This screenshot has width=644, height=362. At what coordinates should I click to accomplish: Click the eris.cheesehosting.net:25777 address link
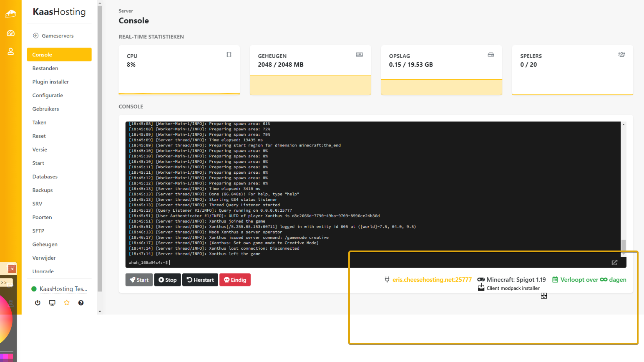tap(432, 280)
